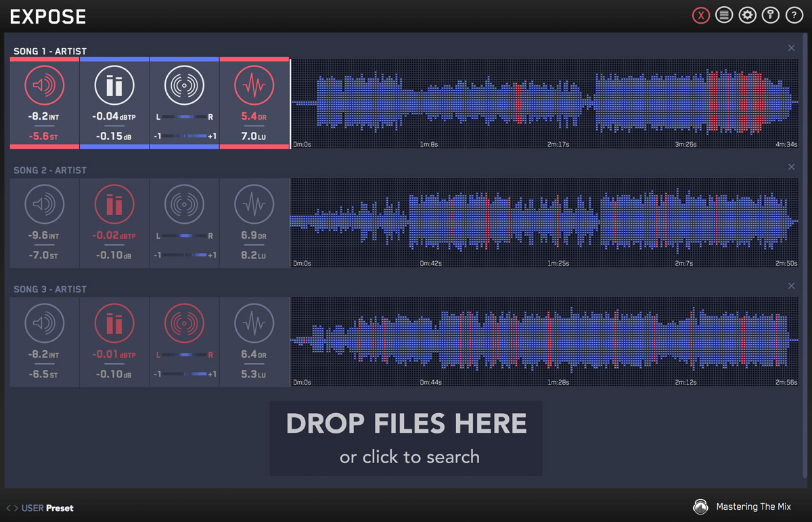Toggle Song 3 true peak indicator
Viewport: 812px width, 522px height.
[114, 323]
